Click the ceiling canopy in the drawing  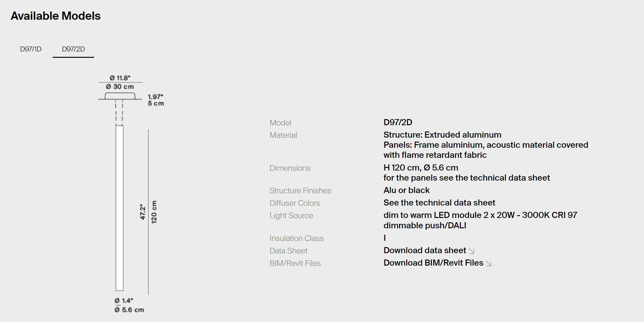pos(120,96)
